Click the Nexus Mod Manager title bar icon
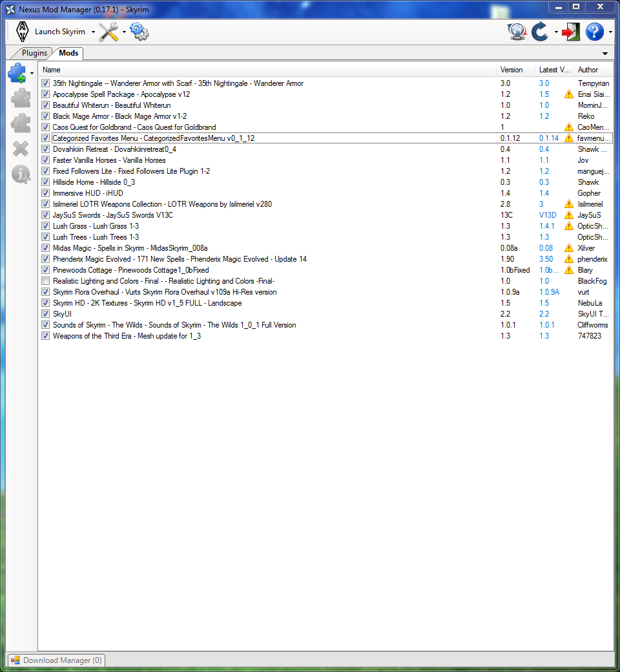 pos(10,10)
